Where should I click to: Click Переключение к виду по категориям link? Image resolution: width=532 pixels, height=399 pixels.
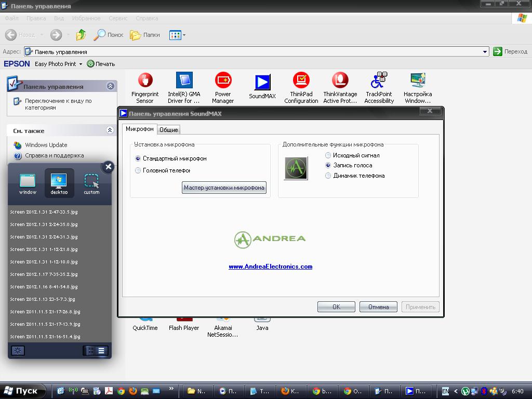58,104
